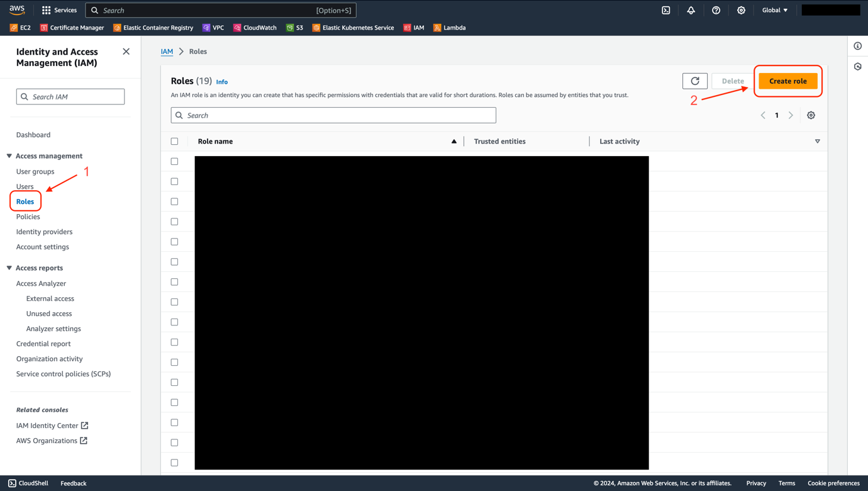Open Dashboard in the IAM sidebar
The height and width of the screenshot is (491, 868).
point(33,135)
